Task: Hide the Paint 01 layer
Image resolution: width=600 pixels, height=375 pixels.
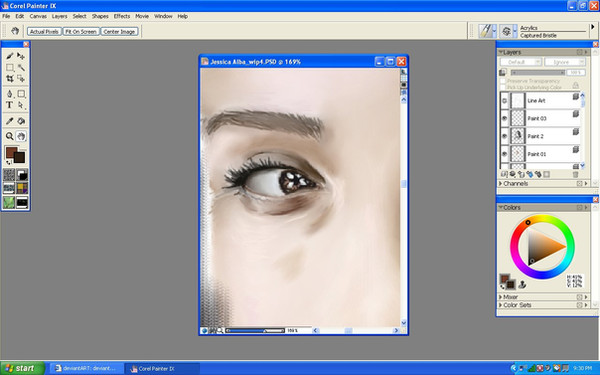Action: tap(504, 154)
